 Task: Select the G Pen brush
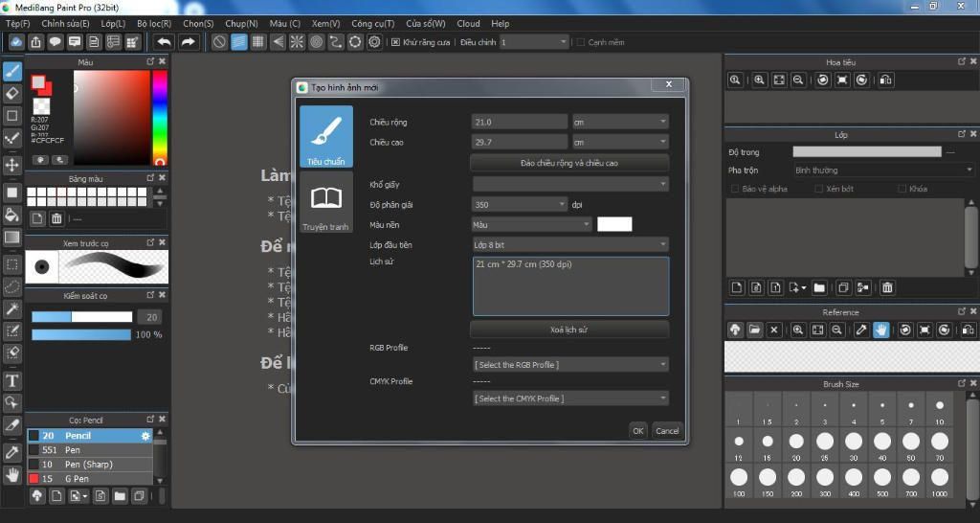[x=89, y=479]
